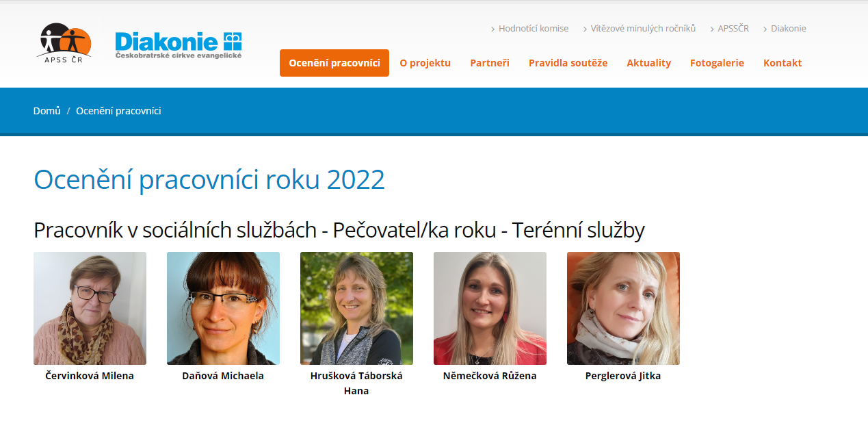Click the APSS ČR logo
The width and height of the screenshot is (868, 447).
click(64, 43)
